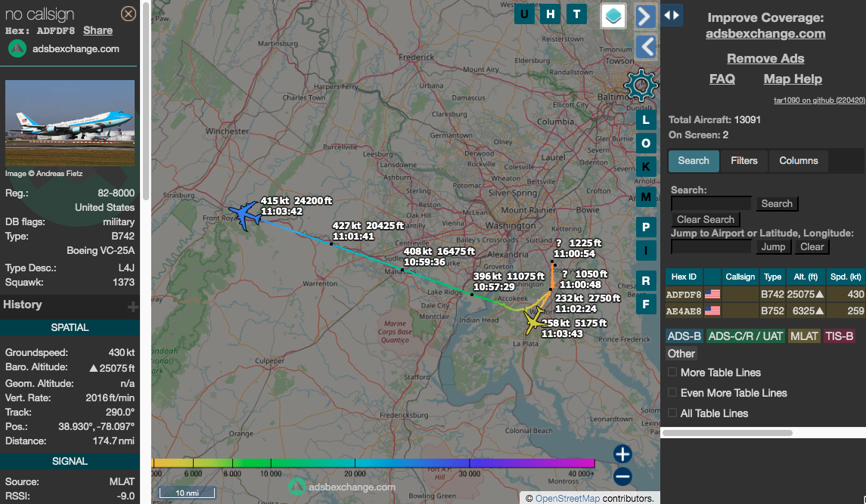Open the adsbexchange.com Improve Coverage link
Viewport: 866px width, 504px height.
[x=765, y=34]
